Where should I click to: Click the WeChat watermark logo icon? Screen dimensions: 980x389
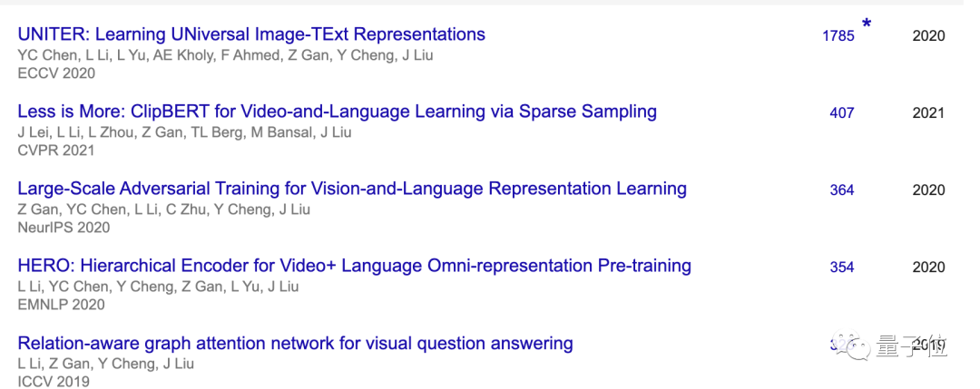[853, 346]
